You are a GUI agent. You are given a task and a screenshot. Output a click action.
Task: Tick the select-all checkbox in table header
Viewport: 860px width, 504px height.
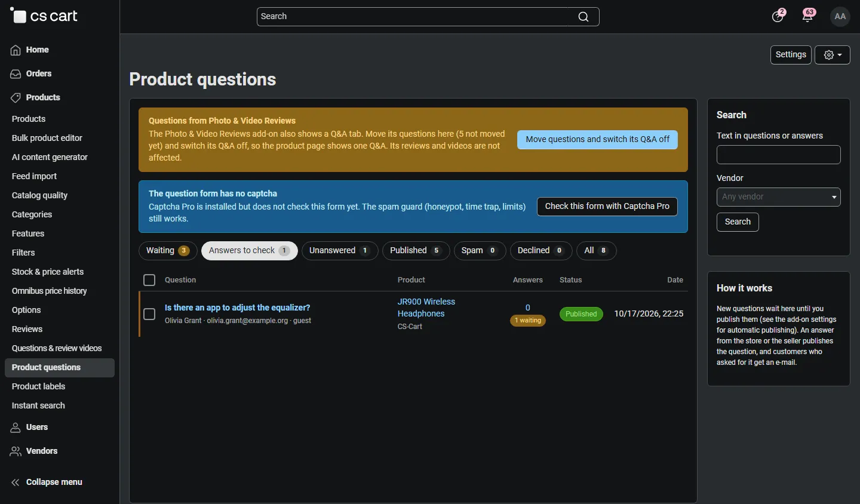pyautogui.click(x=149, y=280)
